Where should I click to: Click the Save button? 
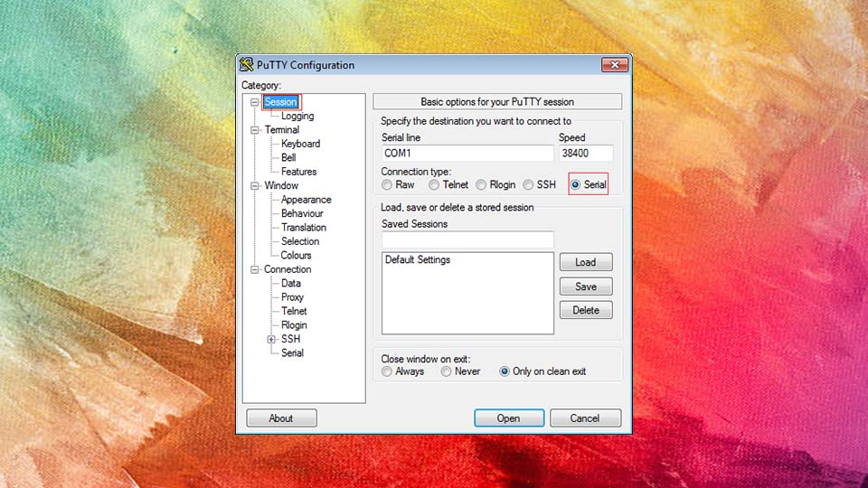pos(586,286)
